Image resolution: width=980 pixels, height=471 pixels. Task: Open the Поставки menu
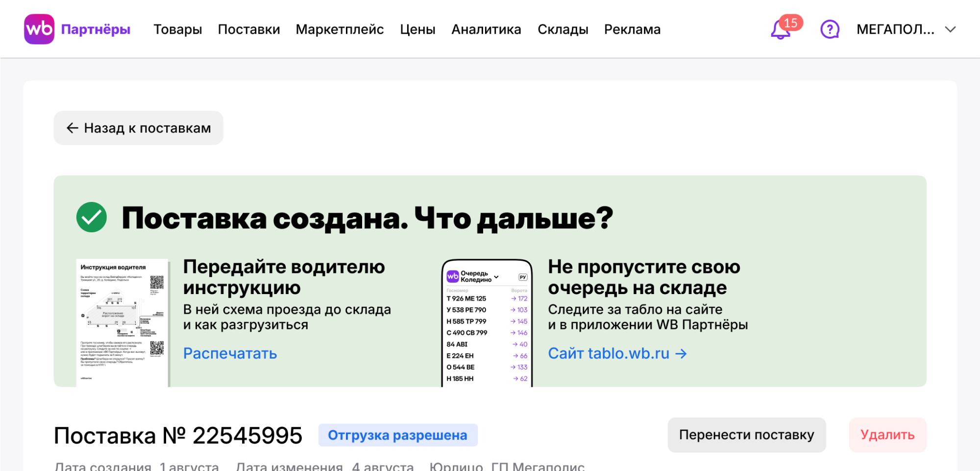(249, 29)
